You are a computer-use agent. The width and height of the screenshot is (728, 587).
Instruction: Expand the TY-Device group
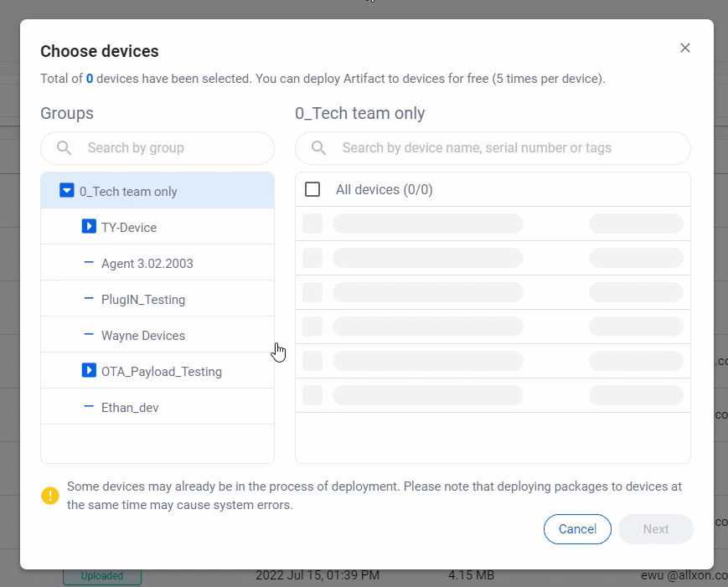(89, 226)
